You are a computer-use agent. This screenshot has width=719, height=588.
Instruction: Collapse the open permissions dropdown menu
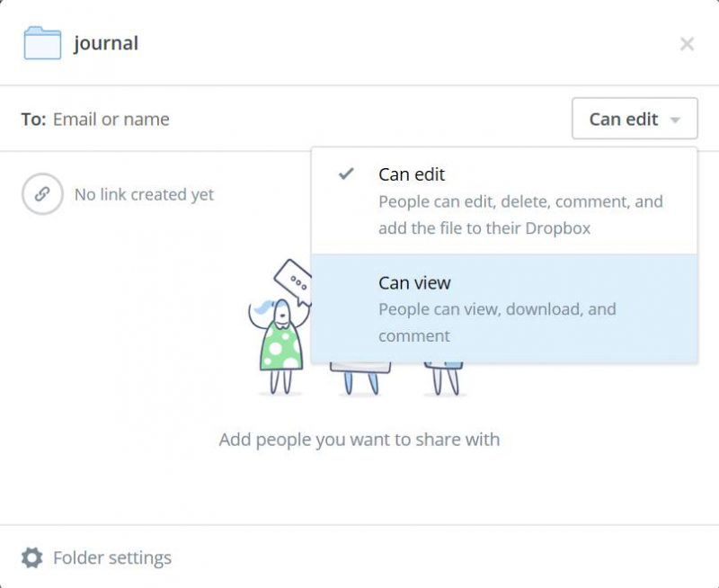pyautogui.click(x=635, y=119)
